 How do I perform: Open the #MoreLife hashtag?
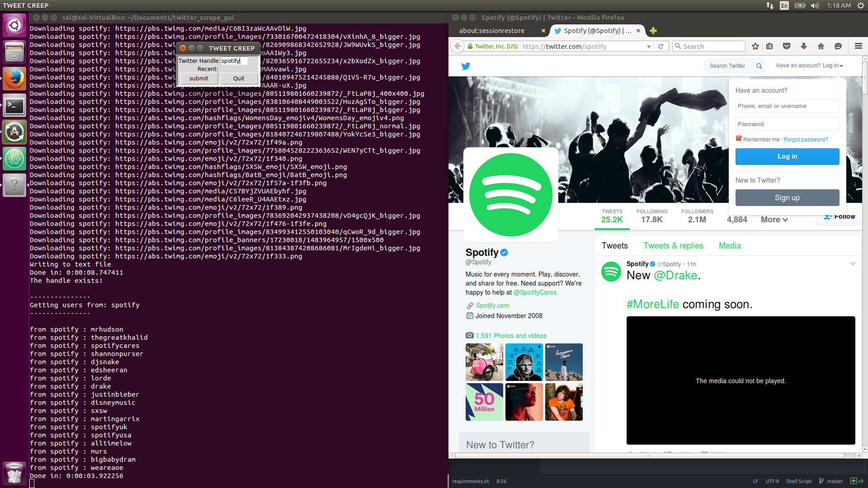653,305
